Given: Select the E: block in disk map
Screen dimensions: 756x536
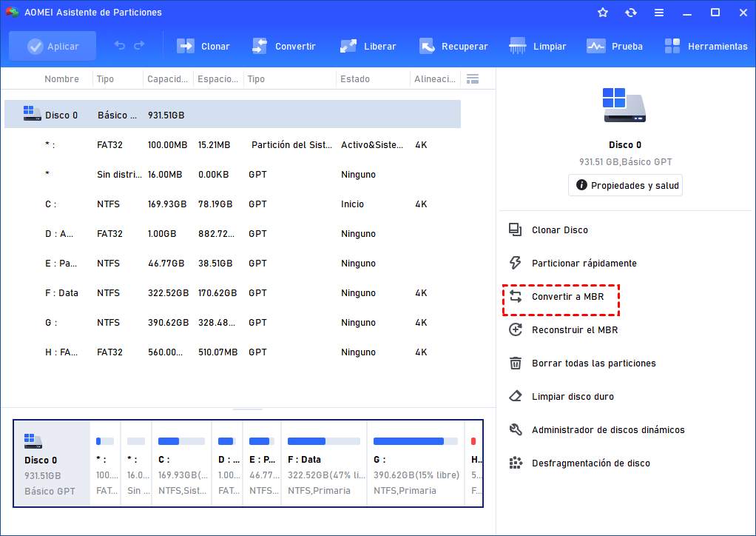Looking at the screenshot, I should tap(263, 463).
